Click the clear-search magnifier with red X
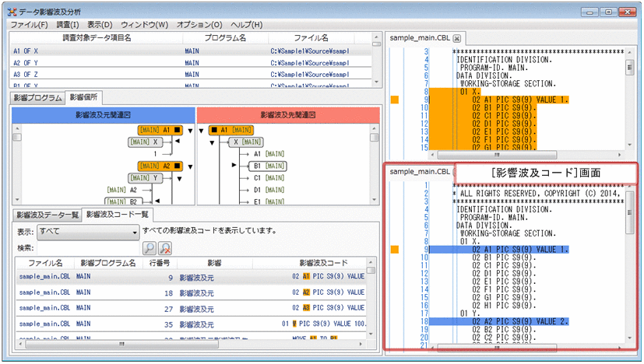The height and width of the screenshot is (364, 644). click(164, 248)
